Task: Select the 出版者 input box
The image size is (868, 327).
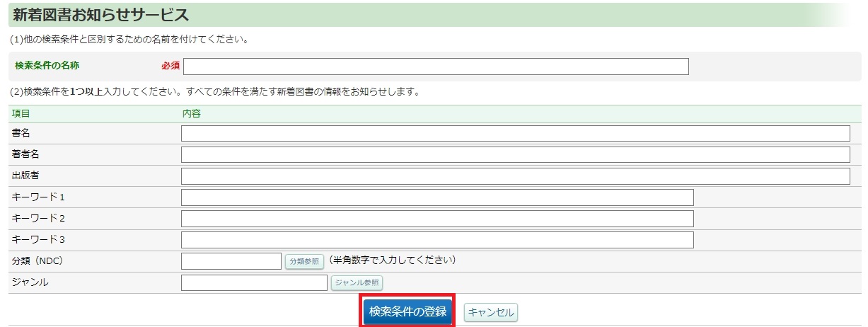Action: click(515, 176)
